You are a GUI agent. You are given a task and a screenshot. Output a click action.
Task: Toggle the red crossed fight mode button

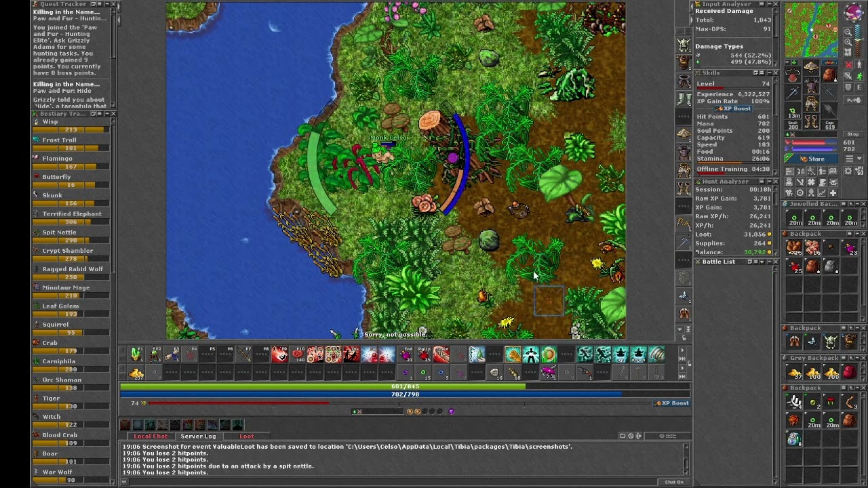(x=848, y=65)
